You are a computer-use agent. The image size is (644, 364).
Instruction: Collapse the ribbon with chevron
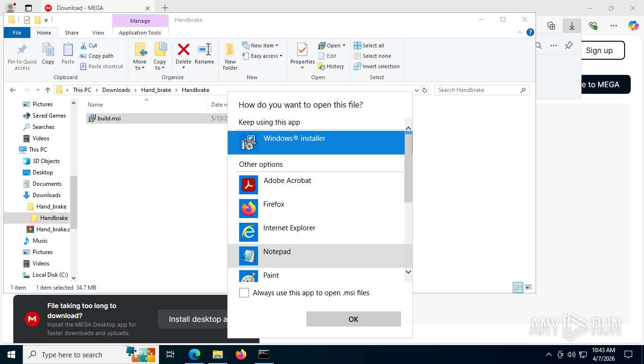[x=520, y=32]
